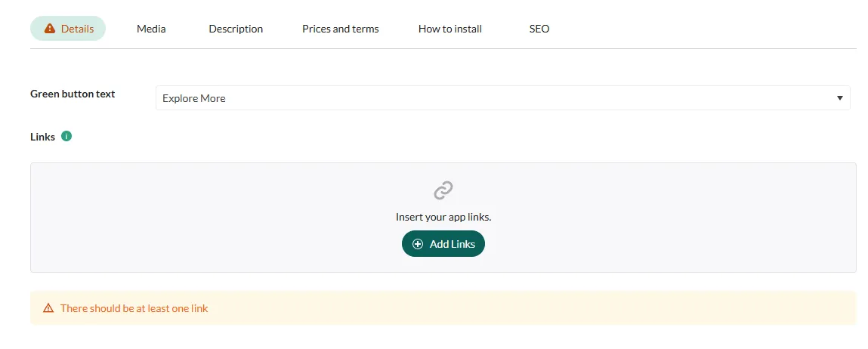Click the 'Links' section label

[42, 137]
